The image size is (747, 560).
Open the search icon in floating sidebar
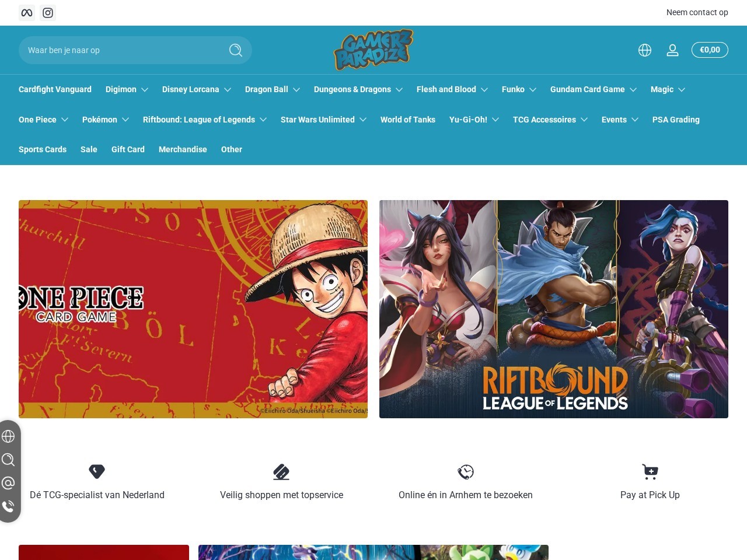8,460
